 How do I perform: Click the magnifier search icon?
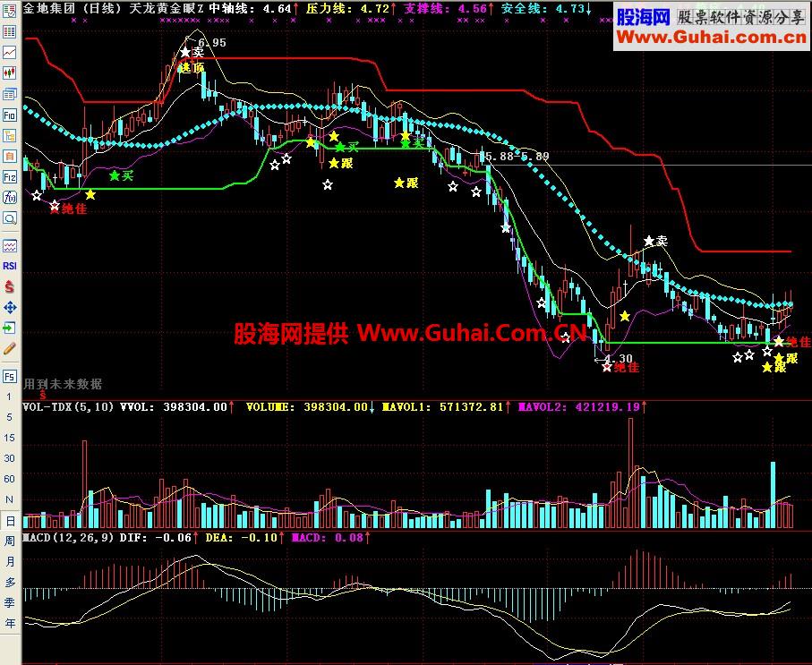pyautogui.click(x=9, y=218)
